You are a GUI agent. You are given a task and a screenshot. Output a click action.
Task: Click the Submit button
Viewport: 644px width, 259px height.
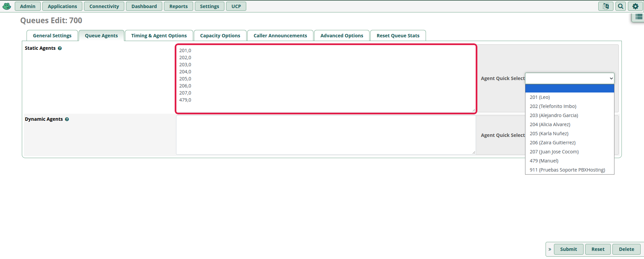tap(568, 249)
